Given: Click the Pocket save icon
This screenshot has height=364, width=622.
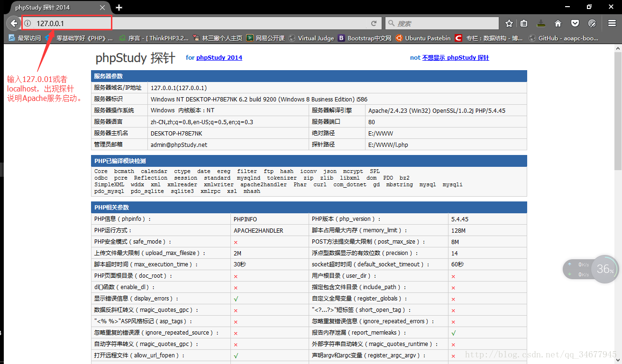Looking at the screenshot, I should click(x=575, y=23).
